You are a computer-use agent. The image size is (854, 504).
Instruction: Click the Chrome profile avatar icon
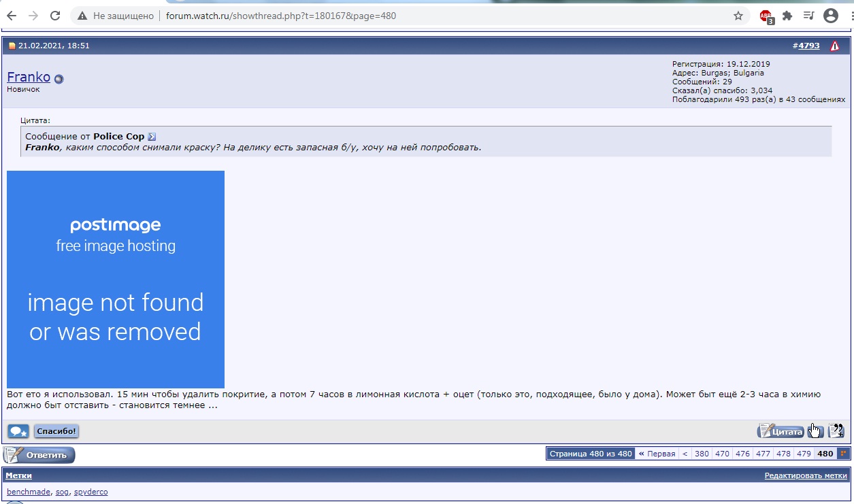click(x=830, y=16)
